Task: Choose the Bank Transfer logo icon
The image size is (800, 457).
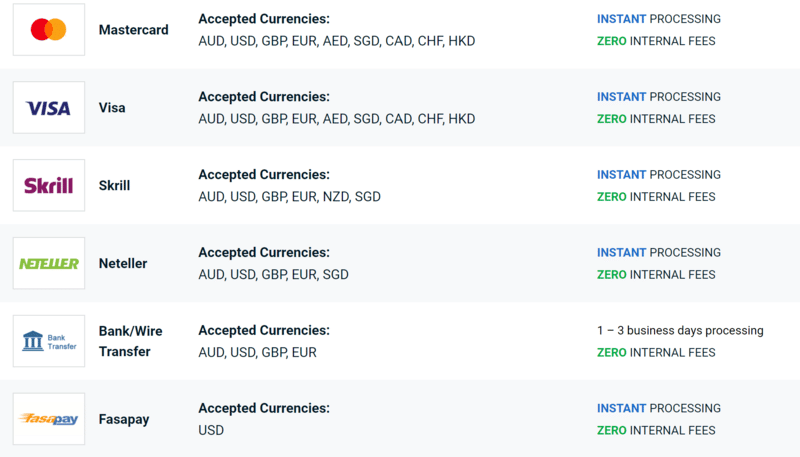Action: 48,341
